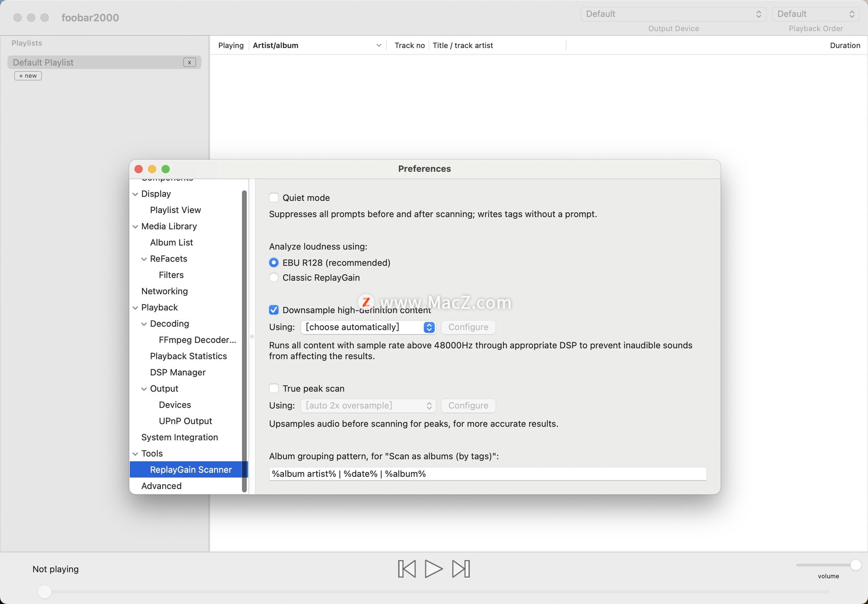
Task: Open the [auto 2x oversample] dropdown
Action: 368,405
